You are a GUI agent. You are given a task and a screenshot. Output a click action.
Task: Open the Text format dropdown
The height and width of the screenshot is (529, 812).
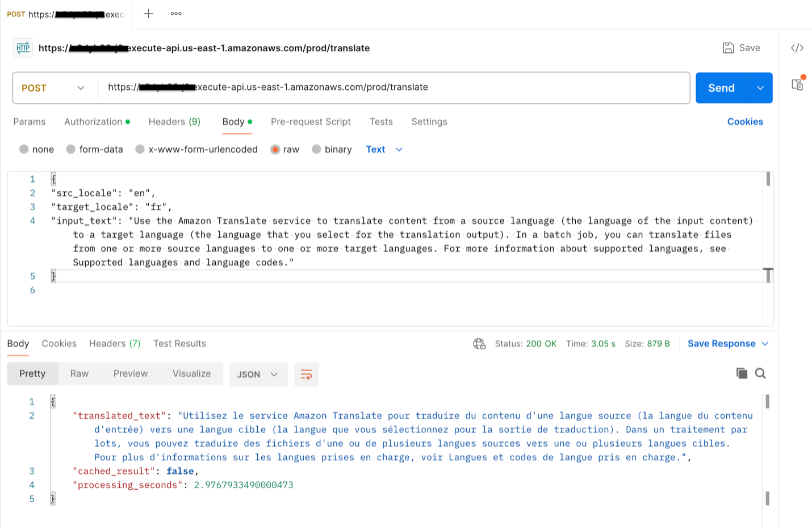coord(384,149)
